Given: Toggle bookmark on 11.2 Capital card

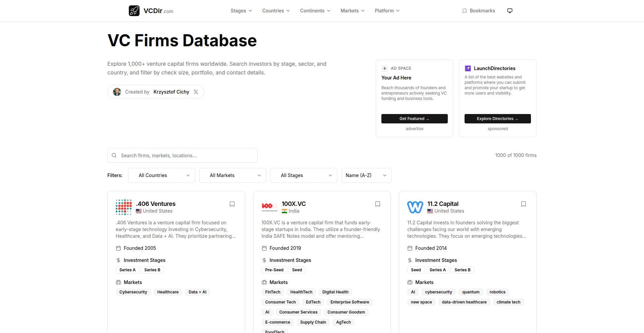Looking at the screenshot, I should (523, 204).
